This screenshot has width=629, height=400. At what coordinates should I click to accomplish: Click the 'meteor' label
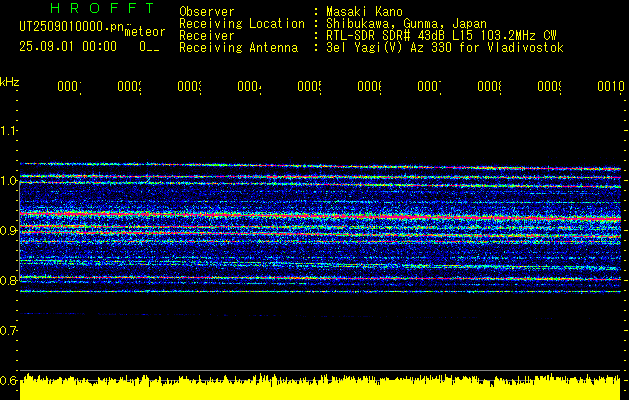[x=145, y=32]
